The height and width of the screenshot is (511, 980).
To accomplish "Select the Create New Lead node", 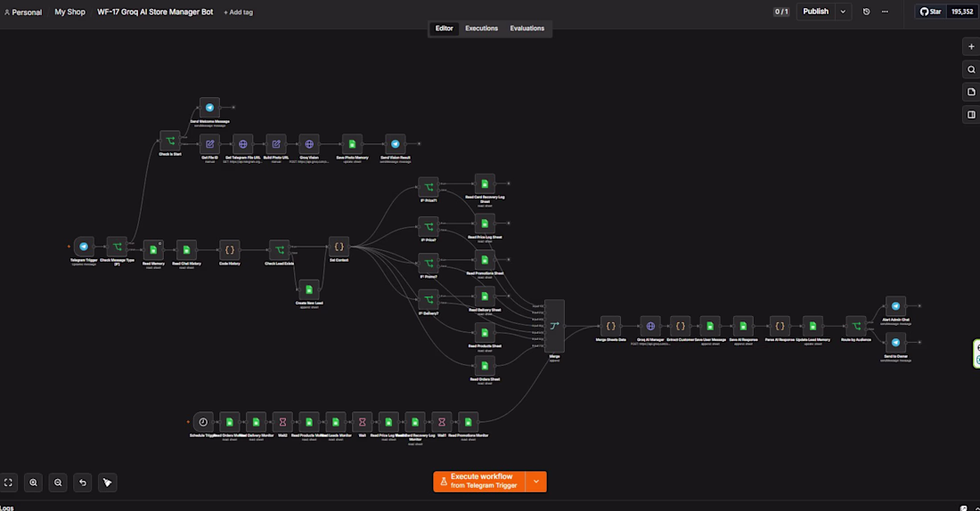I will pos(309,290).
